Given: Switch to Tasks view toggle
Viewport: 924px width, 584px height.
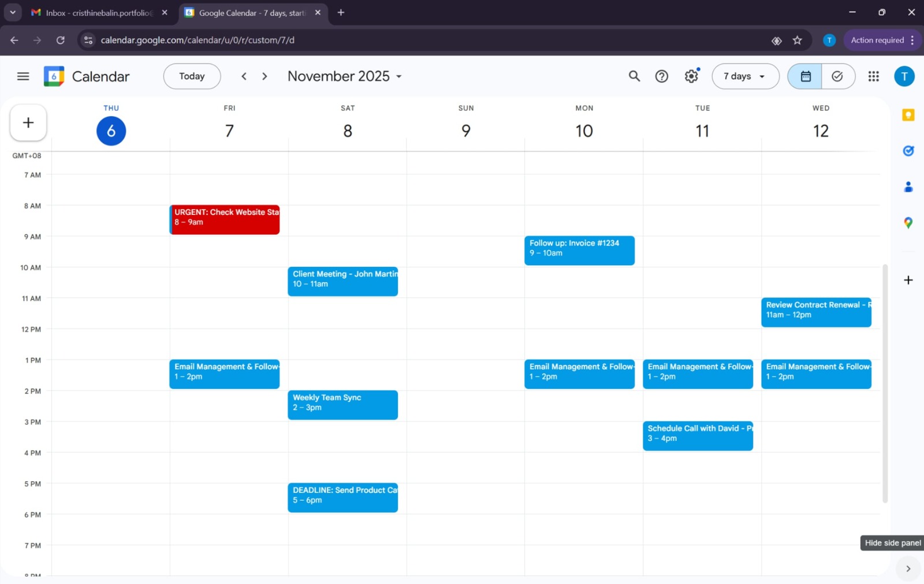Looking at the screenshot, I should (x=837, y=76).
